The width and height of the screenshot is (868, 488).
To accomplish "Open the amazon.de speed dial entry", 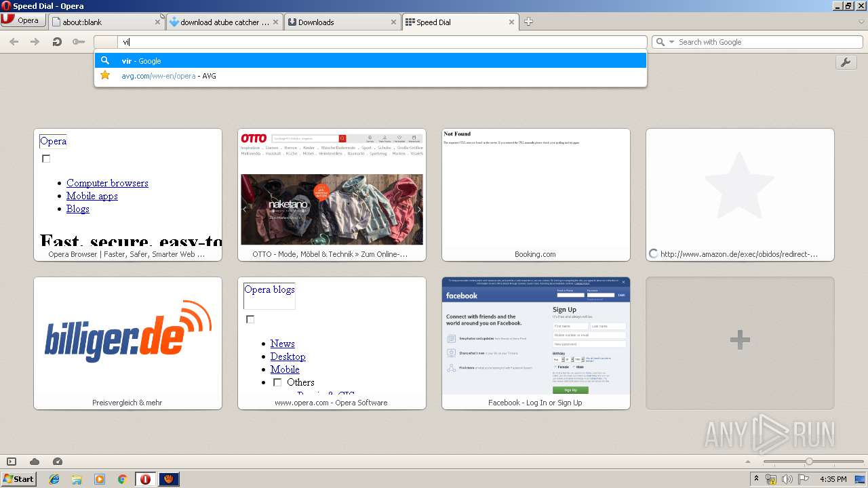I will tap(740, 195).
